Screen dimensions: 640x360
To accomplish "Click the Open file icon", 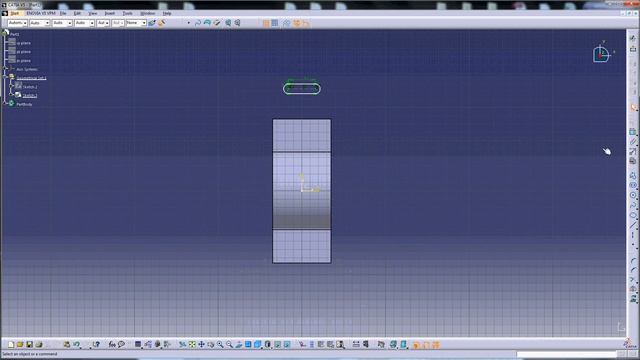I will [x=20, y=345].
